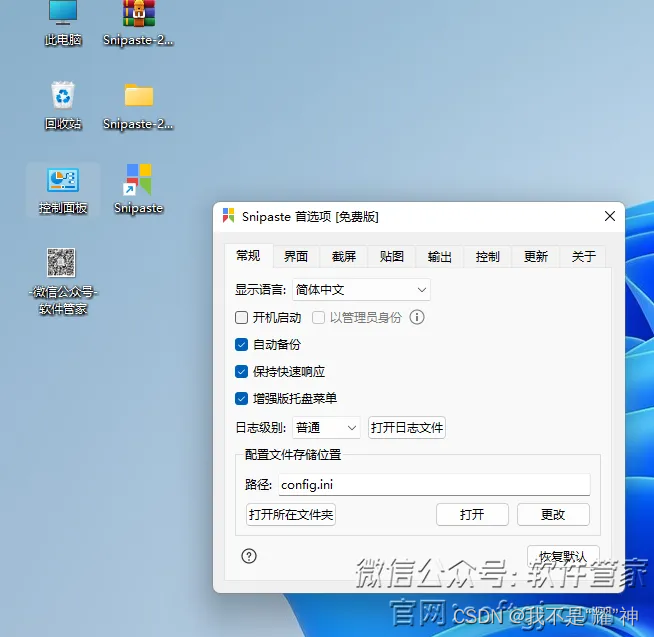Uncheck the 自动备份 checkbox
The width and height of the screenshot is (654, 637).
[x=241, y=345]
